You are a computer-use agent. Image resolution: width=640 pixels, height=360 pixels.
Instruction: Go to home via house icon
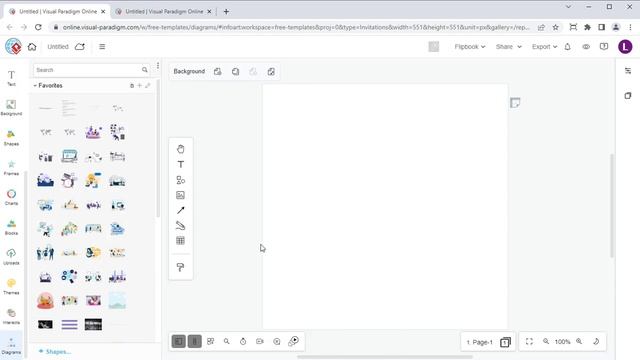(32, 47)
